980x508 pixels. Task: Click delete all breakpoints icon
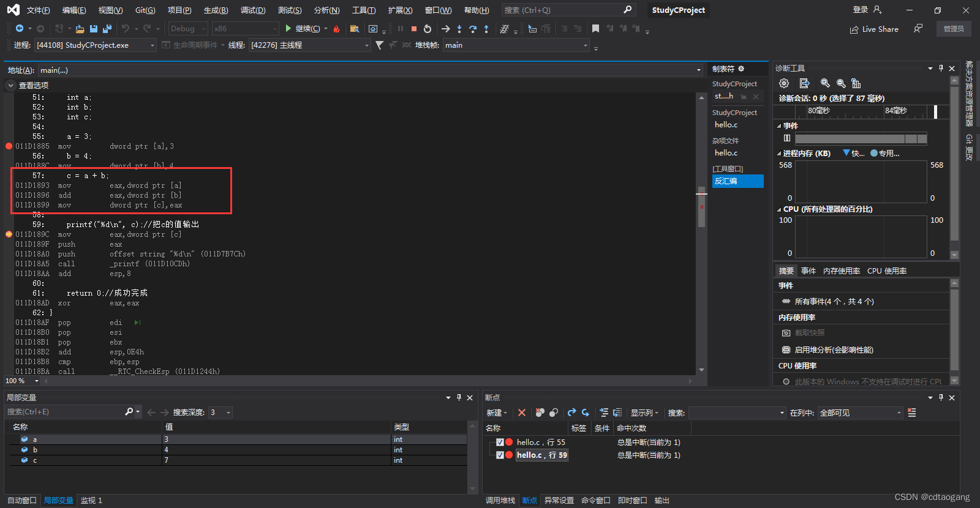(x=540, y=413)
